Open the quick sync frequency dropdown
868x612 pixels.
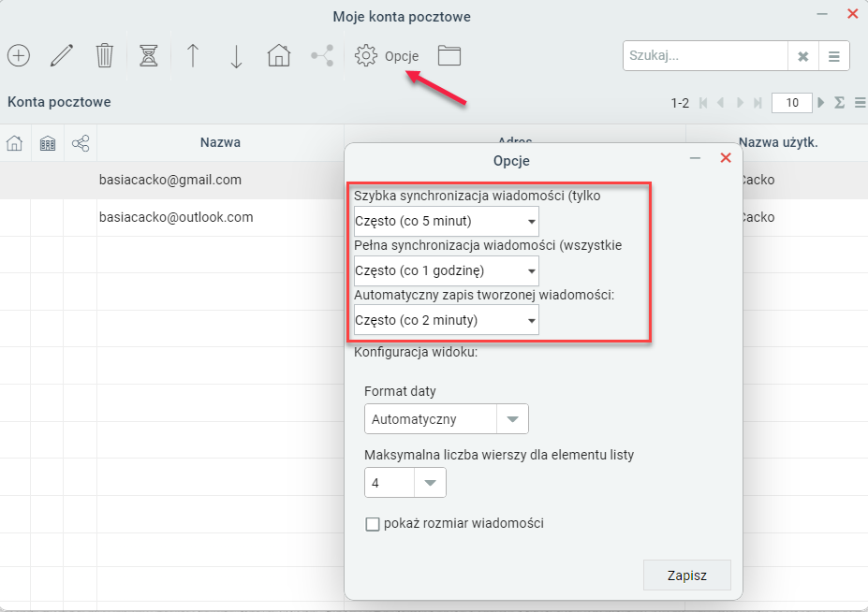(x=447, y=222)
